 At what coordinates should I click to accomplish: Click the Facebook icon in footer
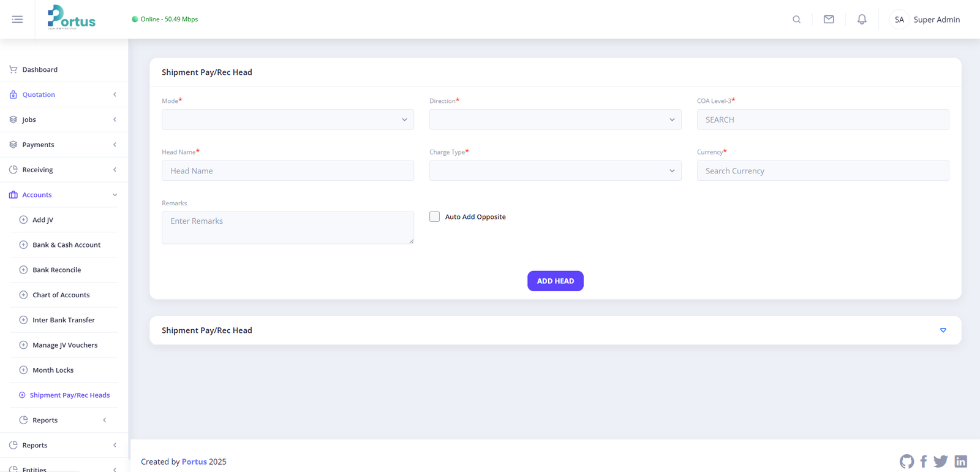coord(924,462)
